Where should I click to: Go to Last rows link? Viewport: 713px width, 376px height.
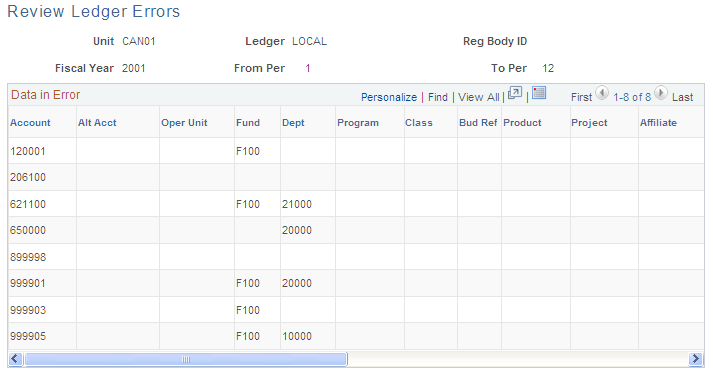tap(683, 97)
